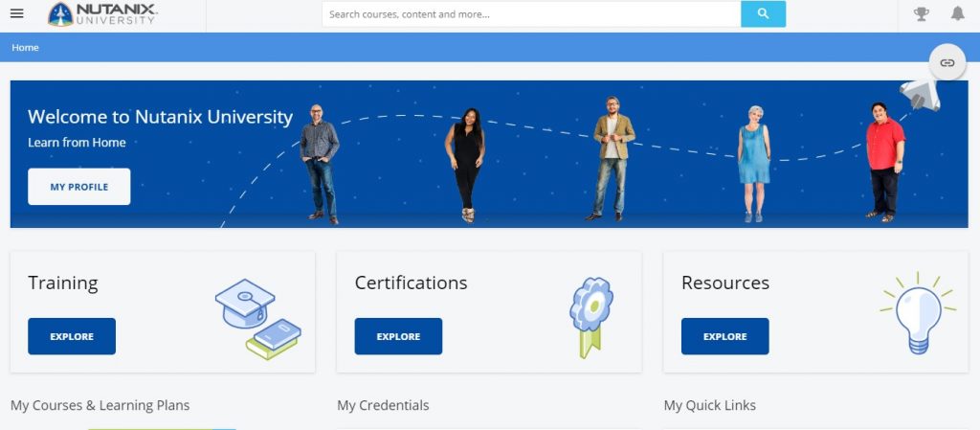Screen dimensions: 980x430
Task: Open the notifications bell
Action: 957,13
